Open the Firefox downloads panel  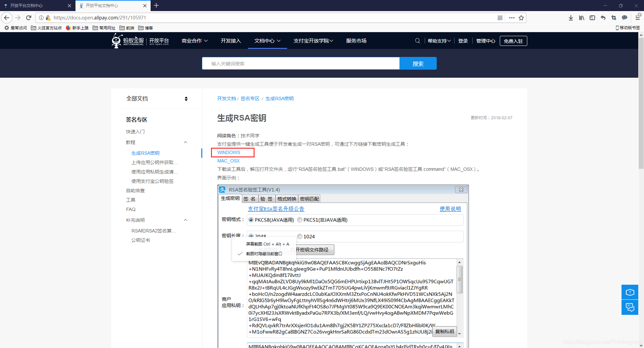(571, 18)
